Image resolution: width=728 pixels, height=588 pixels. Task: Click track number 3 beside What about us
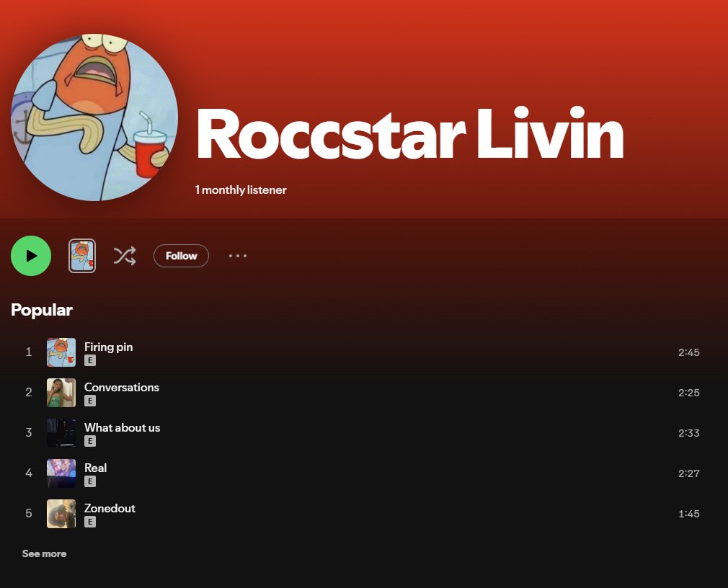(x=29, y=433)
